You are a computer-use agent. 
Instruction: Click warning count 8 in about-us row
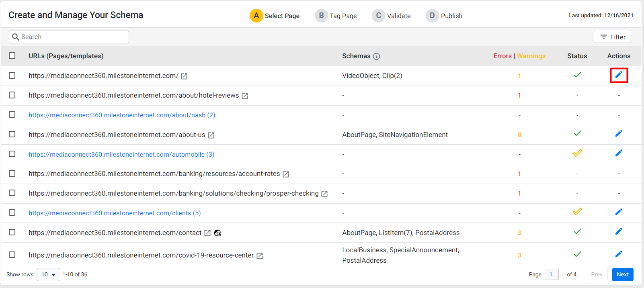[x=519, y=135]
